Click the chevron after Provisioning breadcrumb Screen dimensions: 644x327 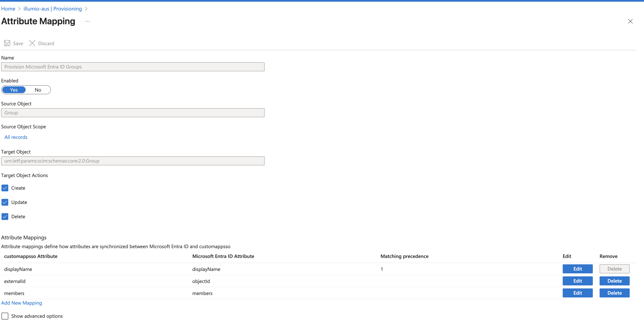coord(86,9)
